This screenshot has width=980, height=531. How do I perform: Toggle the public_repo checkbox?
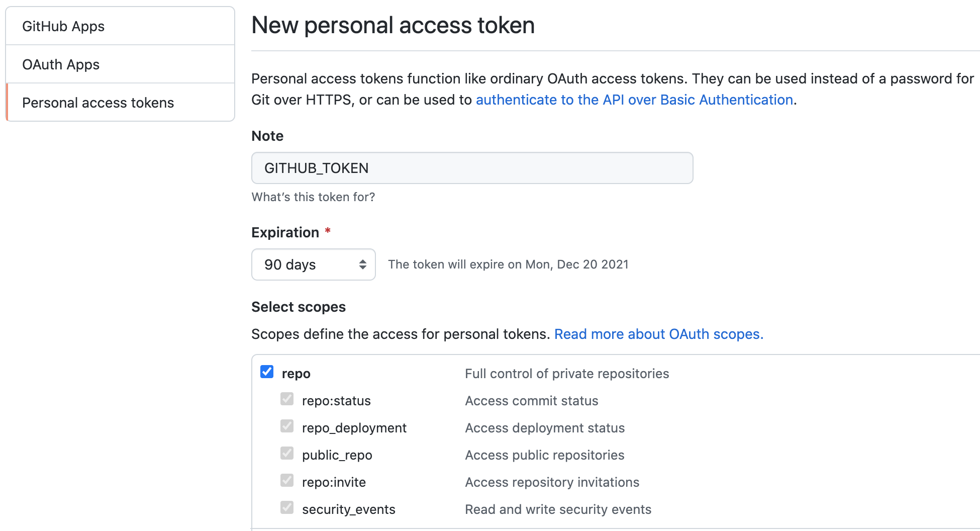coord(287,454)
